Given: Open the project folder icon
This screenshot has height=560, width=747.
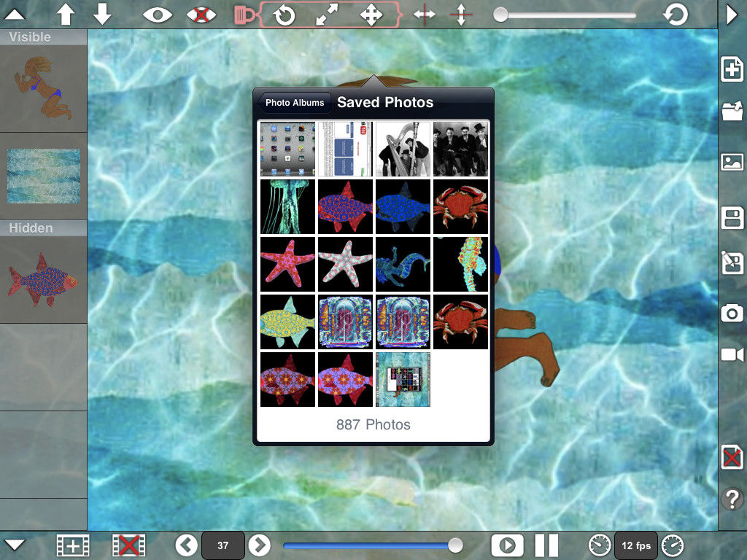Looking at the screenshot, I should point(732,112).
